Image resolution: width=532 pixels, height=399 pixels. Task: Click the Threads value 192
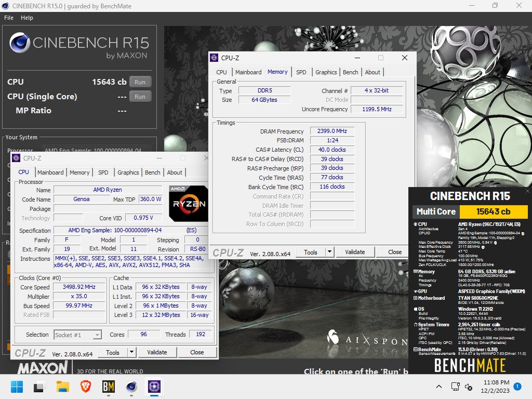point(201,334)
